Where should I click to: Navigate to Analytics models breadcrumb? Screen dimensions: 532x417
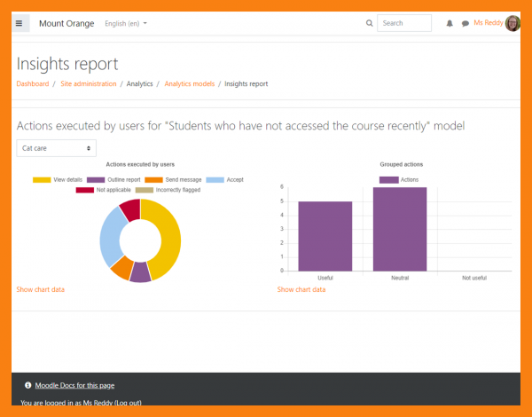point(190,83)
